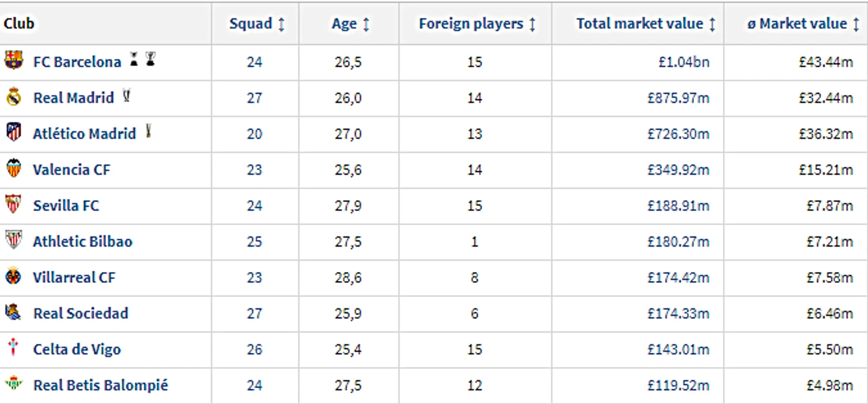Viewport: 868px width, 404px height.
Task: Sort by Total market value column
Action: [646, 24]
